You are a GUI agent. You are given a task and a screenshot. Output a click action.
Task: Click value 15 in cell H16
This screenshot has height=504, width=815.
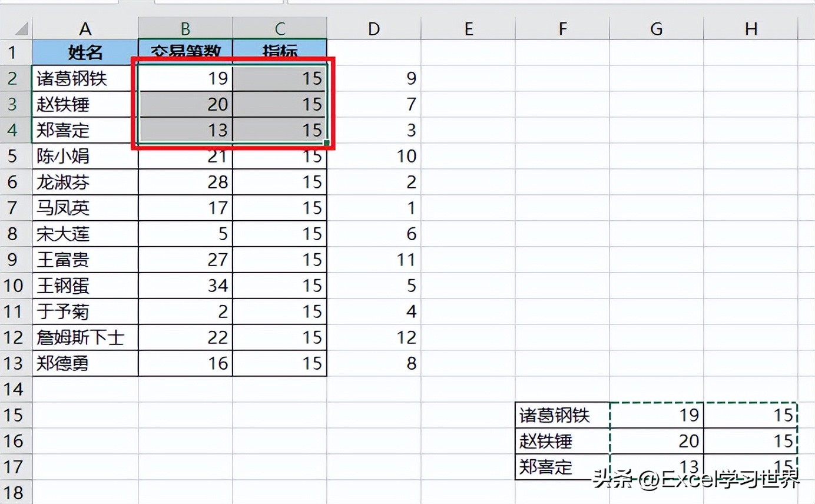tap(751, 441)
